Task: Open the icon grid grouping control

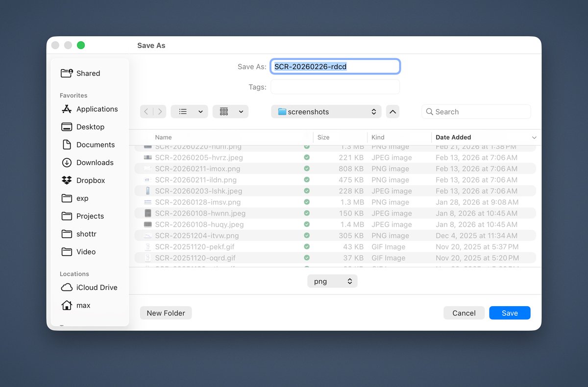Action: 224,112
